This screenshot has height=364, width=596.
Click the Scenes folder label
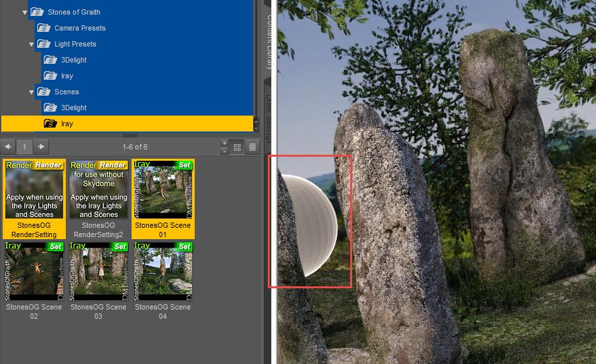66,92
